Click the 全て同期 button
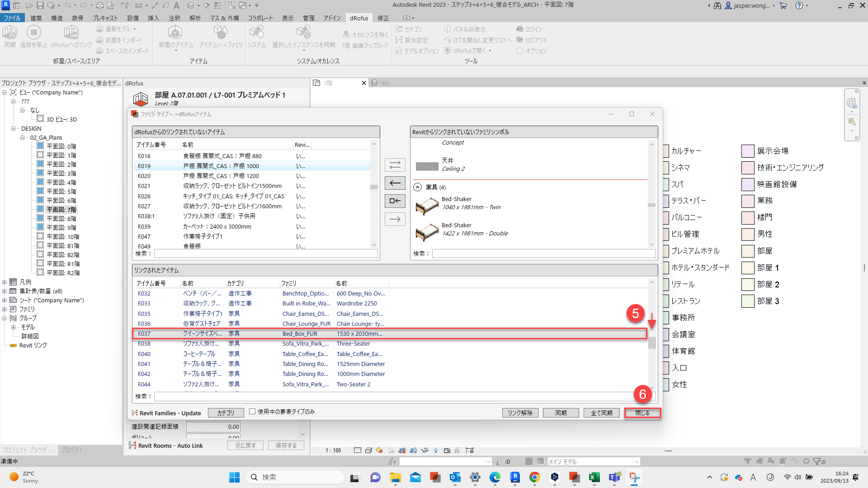The width and height of the screenshot is (868, 488). 601,413
